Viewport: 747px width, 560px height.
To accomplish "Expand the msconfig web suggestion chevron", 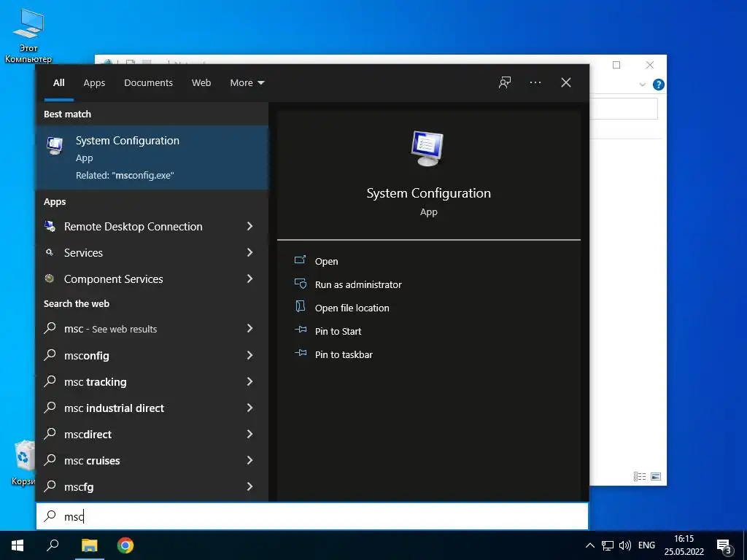I will tap(249, 355).
